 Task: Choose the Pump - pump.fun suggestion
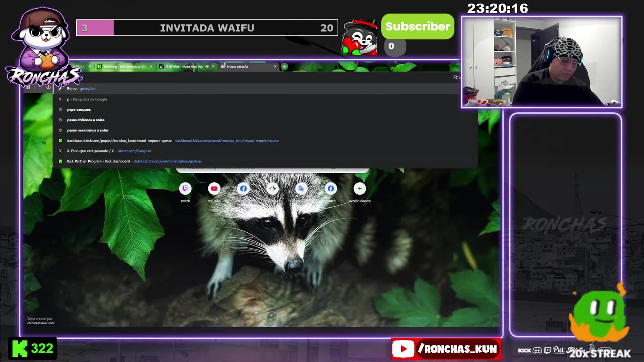coord(265,88)
